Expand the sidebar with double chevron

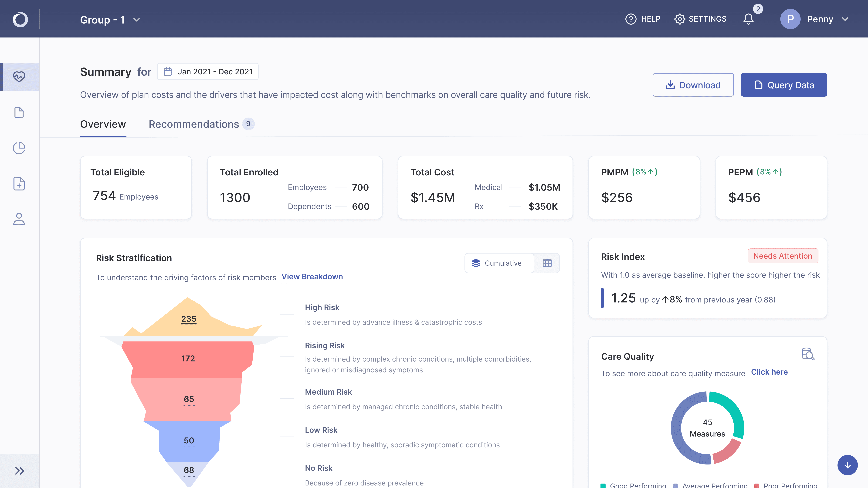click(x=20, y=471)
